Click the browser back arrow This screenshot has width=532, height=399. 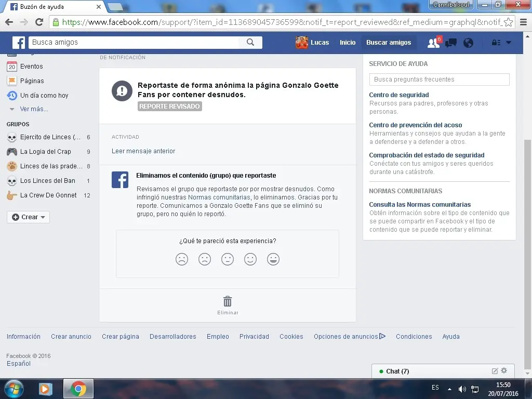coord(9,22)
